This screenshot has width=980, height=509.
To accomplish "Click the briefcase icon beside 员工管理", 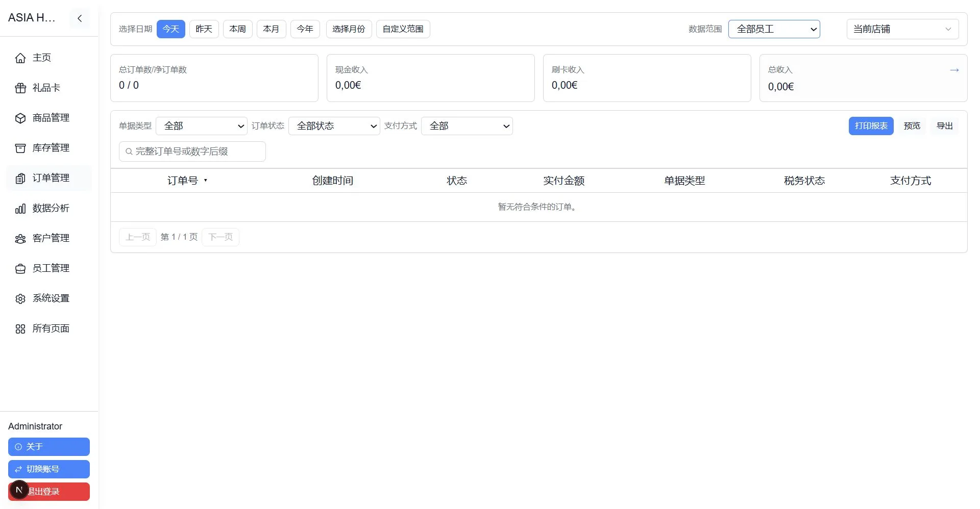I will (x=20, y=269).
